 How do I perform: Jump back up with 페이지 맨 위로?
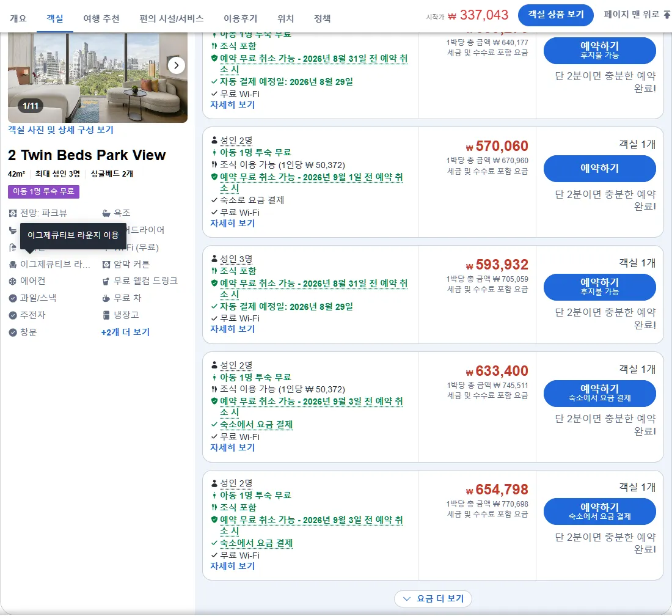pyautogui.click(x=637, y=15)
